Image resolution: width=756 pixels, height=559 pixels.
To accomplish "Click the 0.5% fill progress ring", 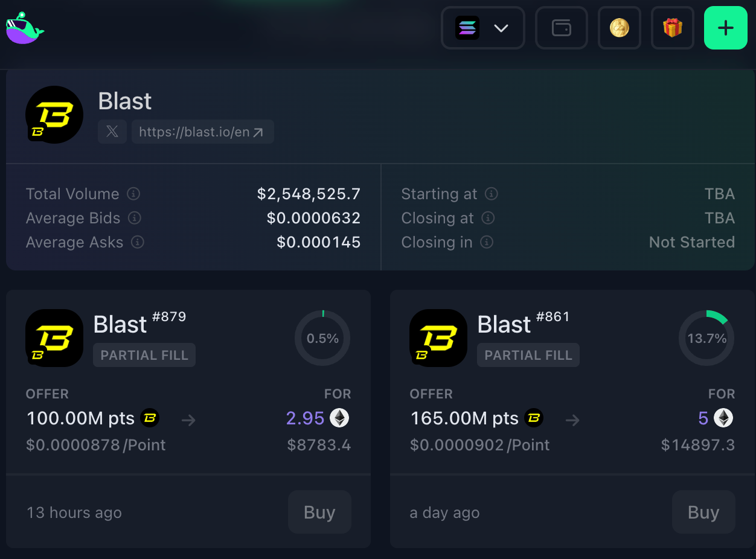I will (x=322, y=338).
